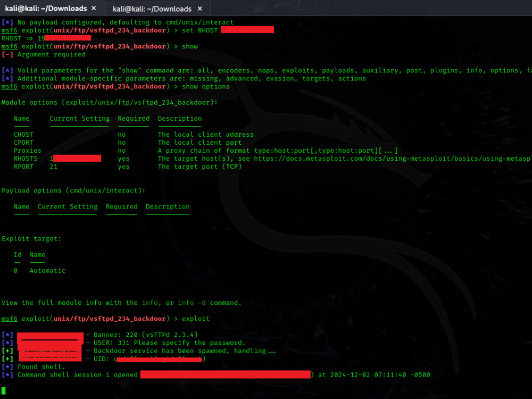Click 'Backdoor service has been spawned' line
Image resolution: width=532 pixels, height=399 pixels.
coord(185,351)
